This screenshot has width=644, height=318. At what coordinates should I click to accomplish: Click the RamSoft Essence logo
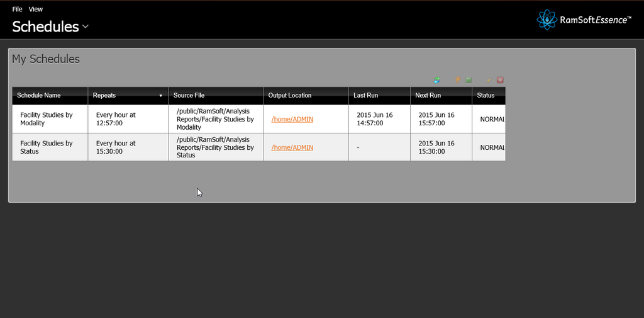tap(584, 20)
